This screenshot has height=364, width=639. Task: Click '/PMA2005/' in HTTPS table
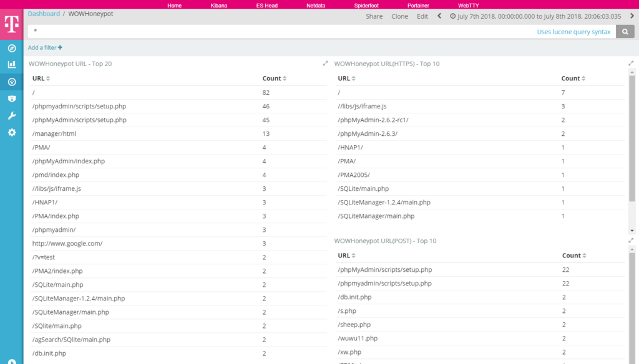[x=354, y=175]
